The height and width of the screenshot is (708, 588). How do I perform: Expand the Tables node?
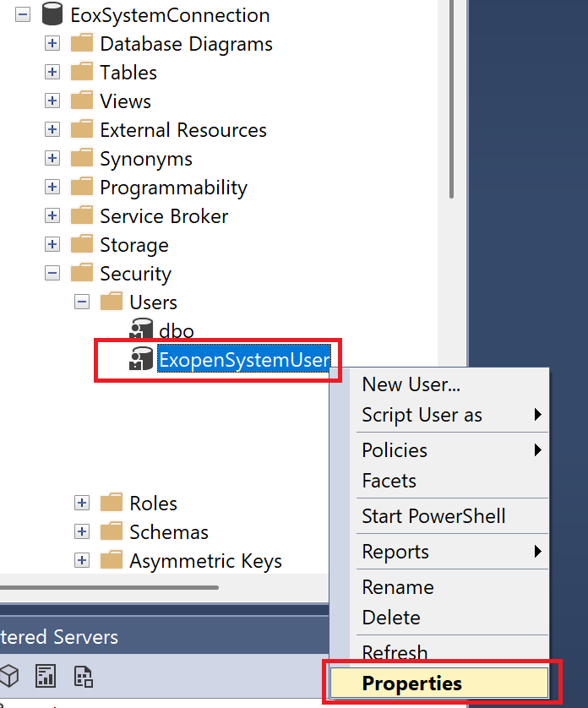click(52, 73)
